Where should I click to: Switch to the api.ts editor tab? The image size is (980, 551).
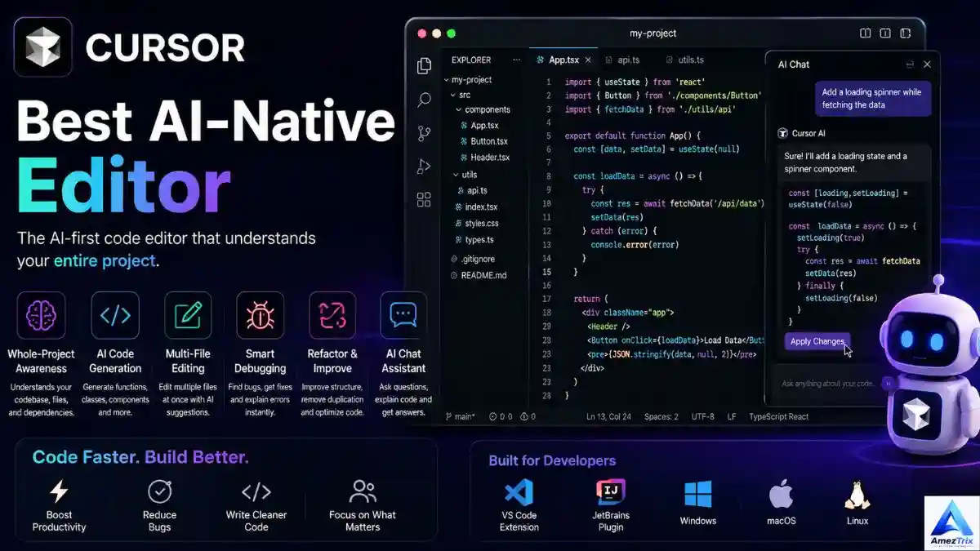coord(622,60)
